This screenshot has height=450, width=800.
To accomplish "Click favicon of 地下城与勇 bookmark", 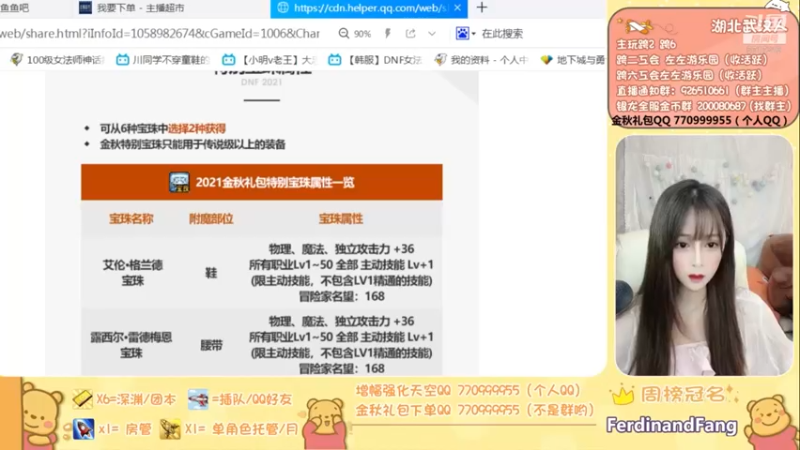I will [x=546, y=60].
